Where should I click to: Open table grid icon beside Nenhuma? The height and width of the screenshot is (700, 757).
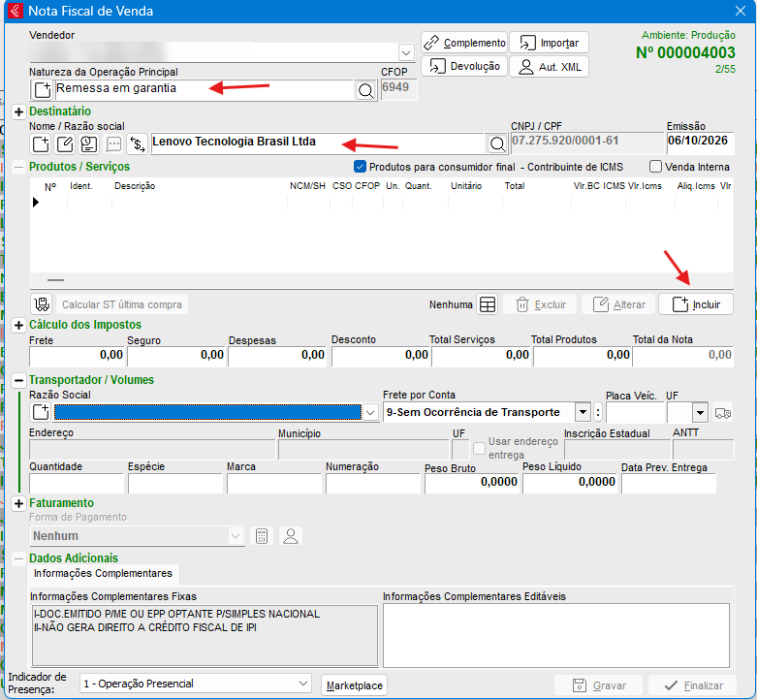click(488, 304)
